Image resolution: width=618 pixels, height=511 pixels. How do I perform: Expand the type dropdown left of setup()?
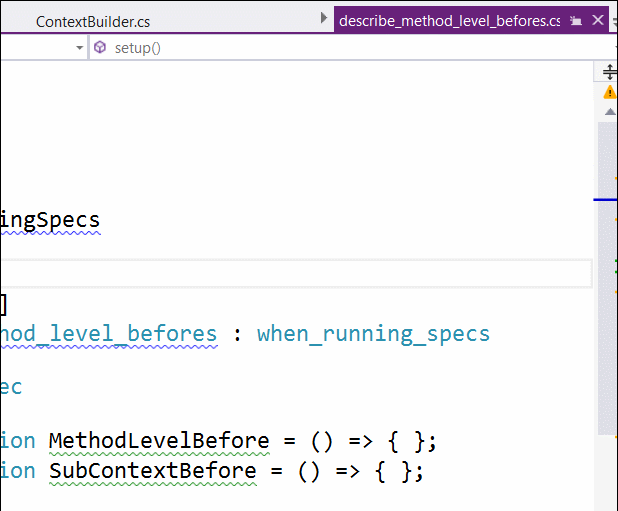click(x=79, y=48)
